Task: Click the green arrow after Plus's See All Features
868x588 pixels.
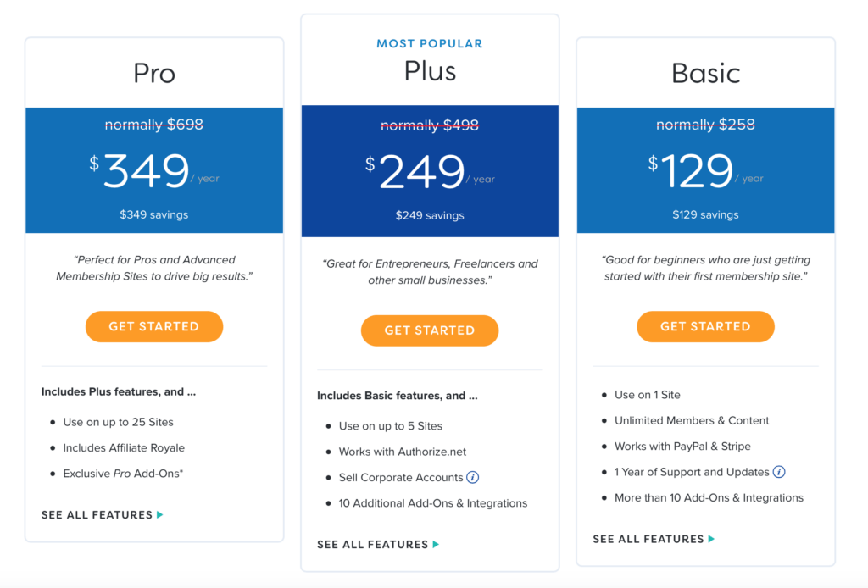Action: (436, 545)
